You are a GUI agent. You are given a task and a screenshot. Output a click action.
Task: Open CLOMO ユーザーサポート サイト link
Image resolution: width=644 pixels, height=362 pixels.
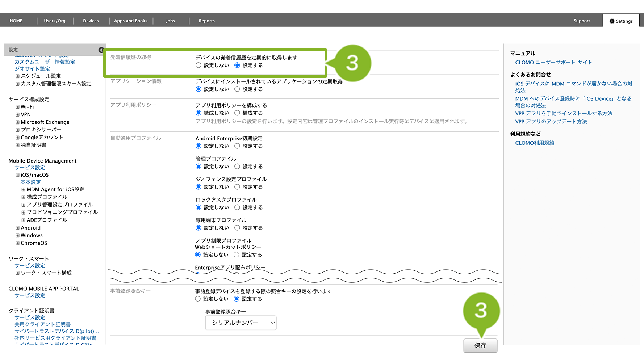553,62
